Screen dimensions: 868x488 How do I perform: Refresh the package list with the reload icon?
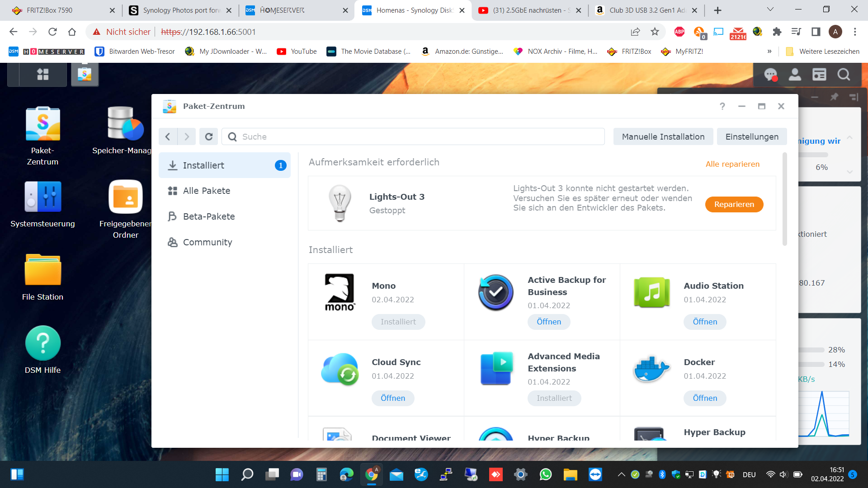pos(208,136)
